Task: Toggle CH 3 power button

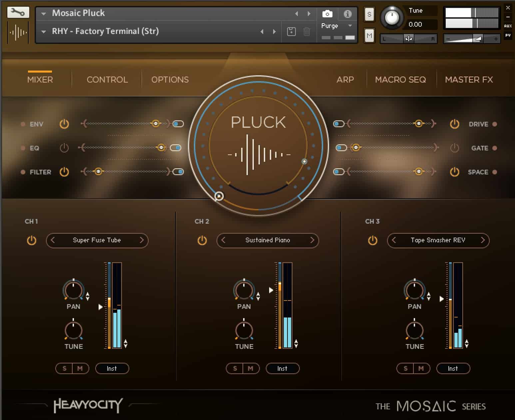Action: point(372,240)
